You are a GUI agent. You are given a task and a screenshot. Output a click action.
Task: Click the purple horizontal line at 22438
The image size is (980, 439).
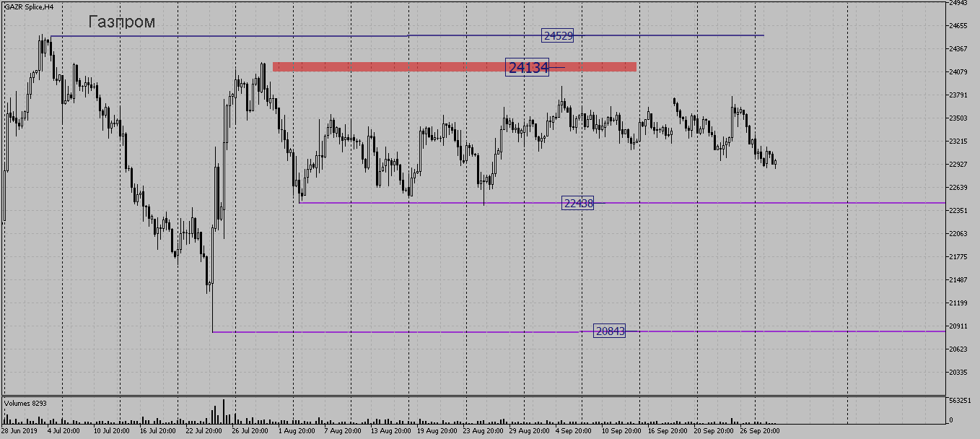point(794,203)
